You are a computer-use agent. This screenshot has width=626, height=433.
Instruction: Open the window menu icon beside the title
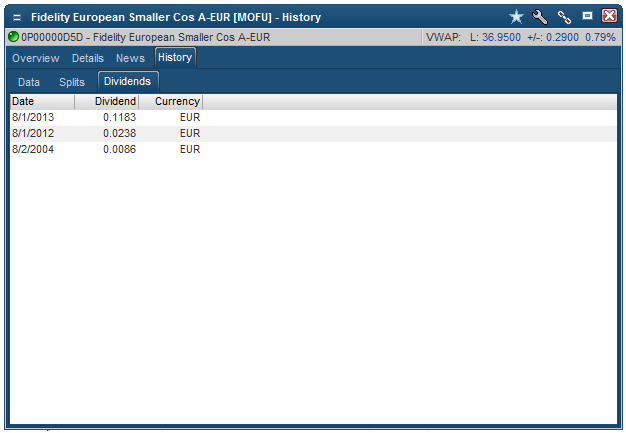click(17, 18)
